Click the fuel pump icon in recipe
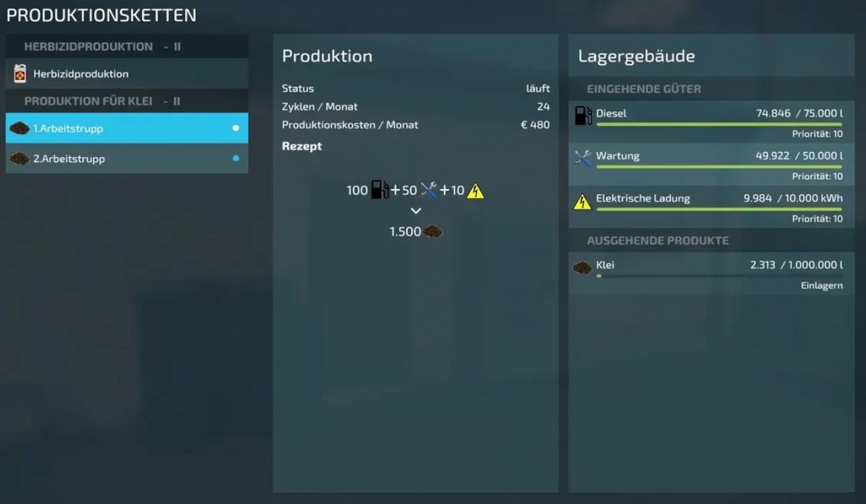The image size is (866, 504). tap(379, 190)
